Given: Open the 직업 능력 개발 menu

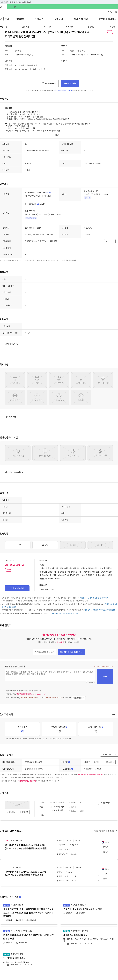Looking at the screenshot, I should 81,19.
